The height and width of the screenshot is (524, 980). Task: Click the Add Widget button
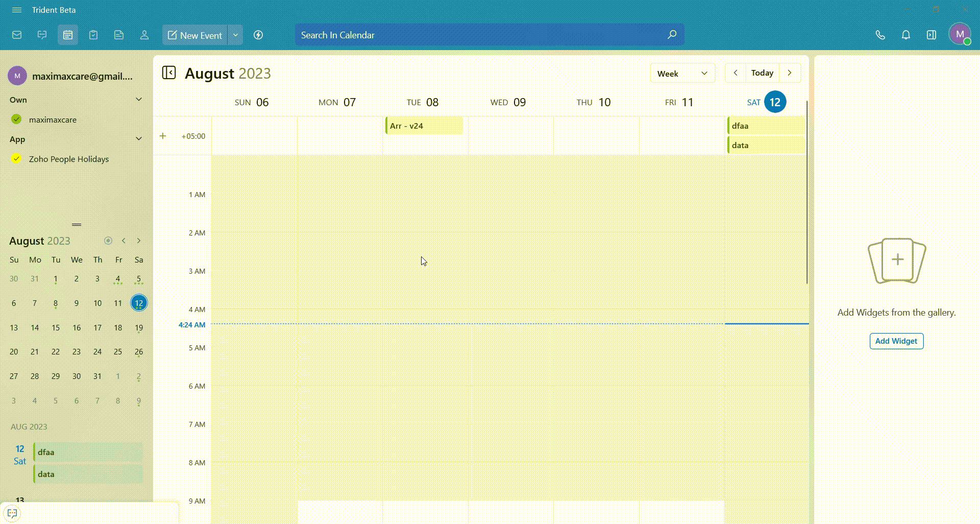coord(896,341)
